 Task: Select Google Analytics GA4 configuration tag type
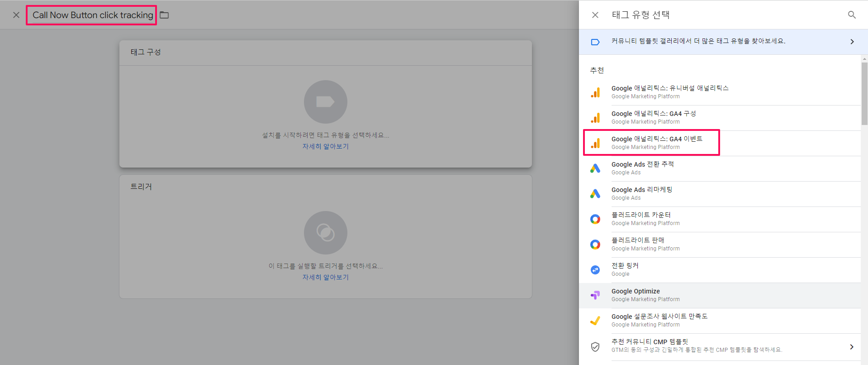pyautogui.click(x=720, y=118)
